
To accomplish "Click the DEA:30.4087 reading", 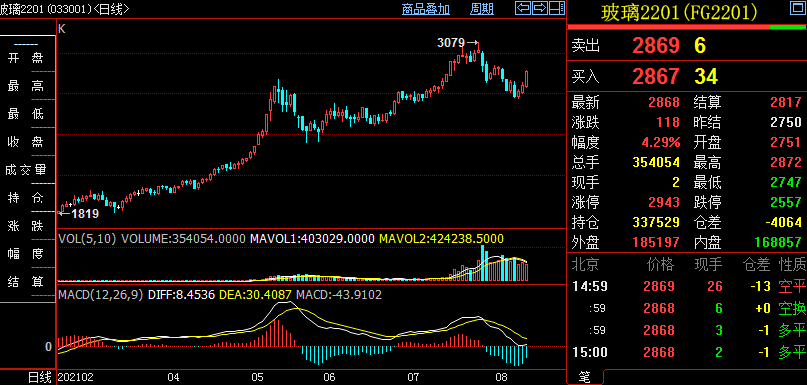I will point(255,295).
